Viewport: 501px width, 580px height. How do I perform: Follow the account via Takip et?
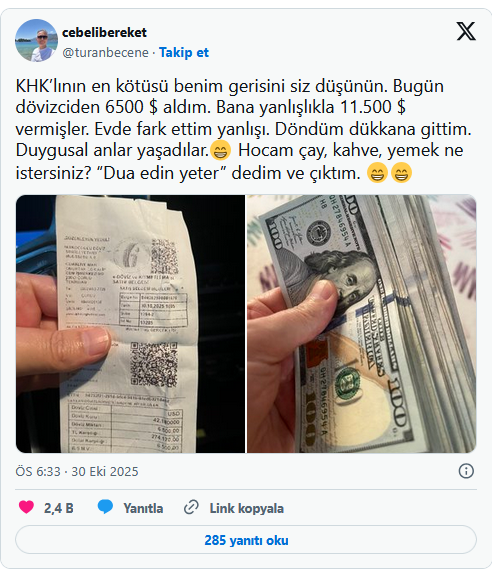coord(184,53)
